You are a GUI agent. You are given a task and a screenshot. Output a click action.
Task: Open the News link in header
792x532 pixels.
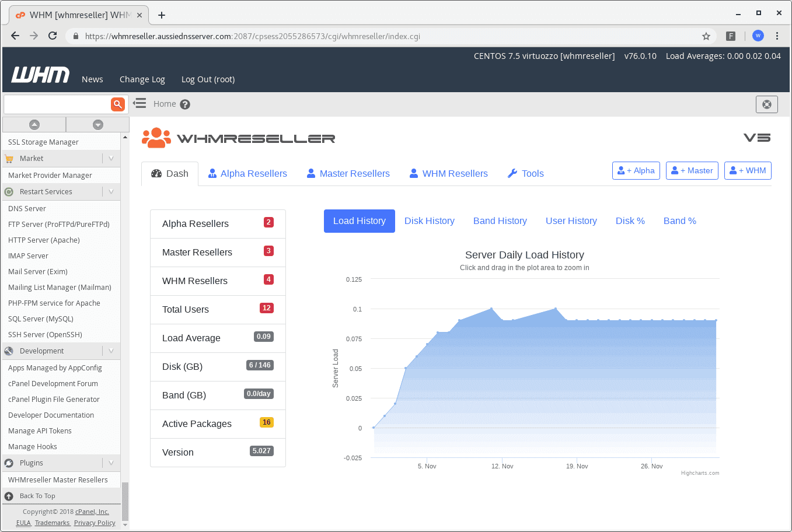[x=92, y=79]
